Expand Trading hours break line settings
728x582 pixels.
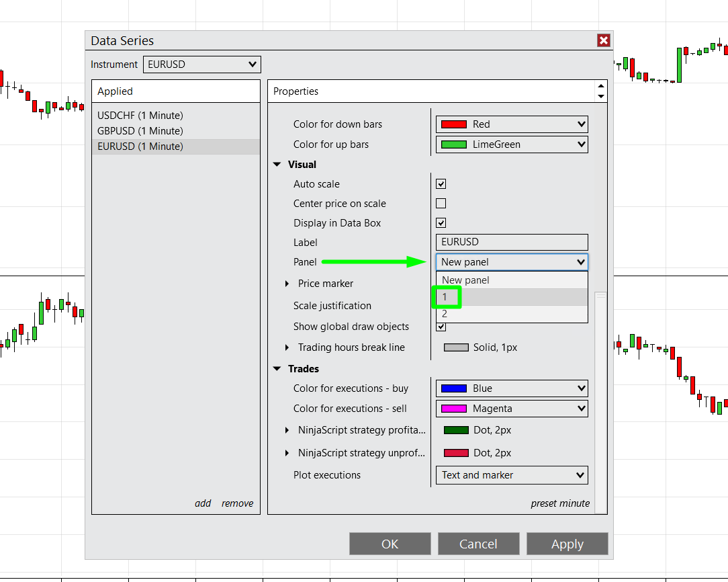(287, 347)
